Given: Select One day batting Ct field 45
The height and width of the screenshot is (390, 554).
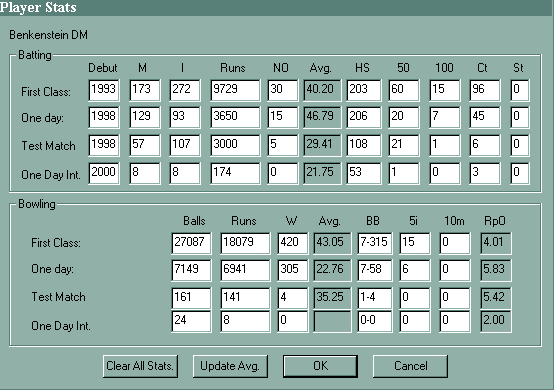Looking at the screenshot, I should tap(485, 117).
